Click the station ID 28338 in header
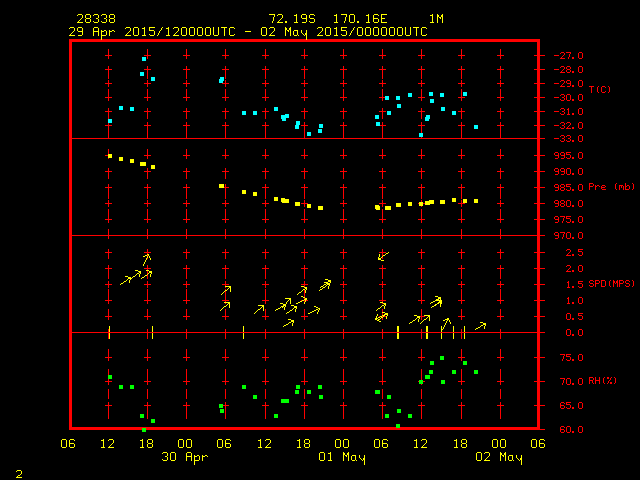Image resolution: width=640 pixels, height=480 pixels. 95,19
